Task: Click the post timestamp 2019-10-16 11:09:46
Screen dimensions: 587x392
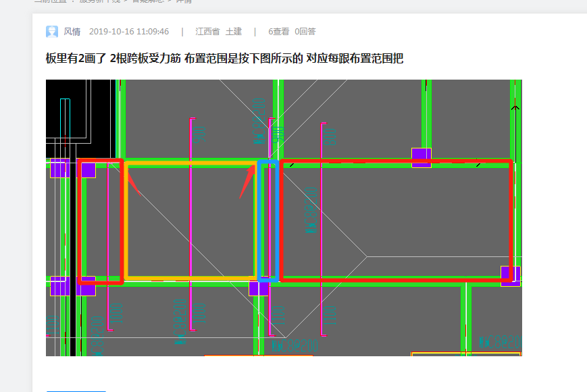Action: [x=129, y=32]
